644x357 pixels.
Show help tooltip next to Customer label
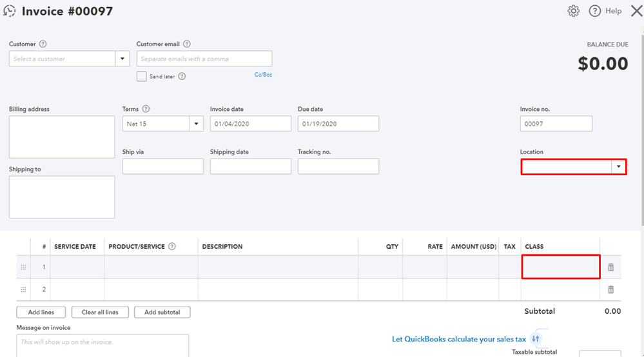[43, 44]
